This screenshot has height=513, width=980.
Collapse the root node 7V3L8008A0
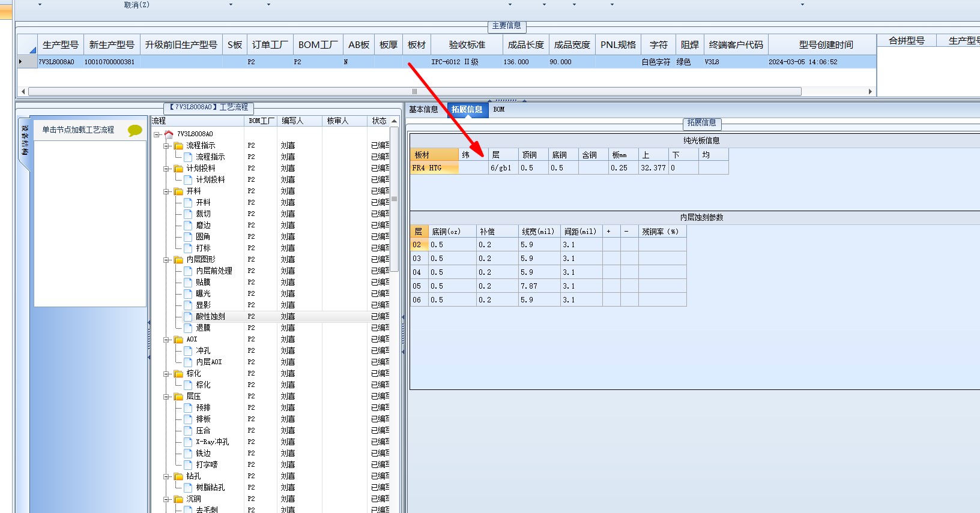(157, 134)
